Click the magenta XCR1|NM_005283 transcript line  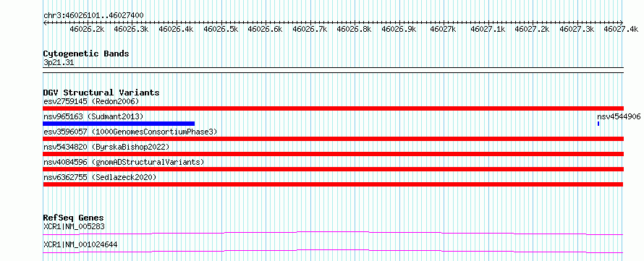(333, 233)
